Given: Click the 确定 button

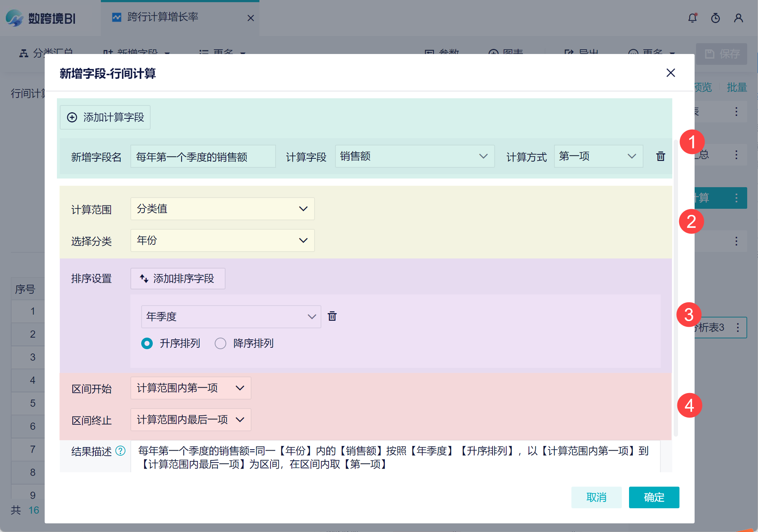Looking at the screenshot, I should (654, 497).
